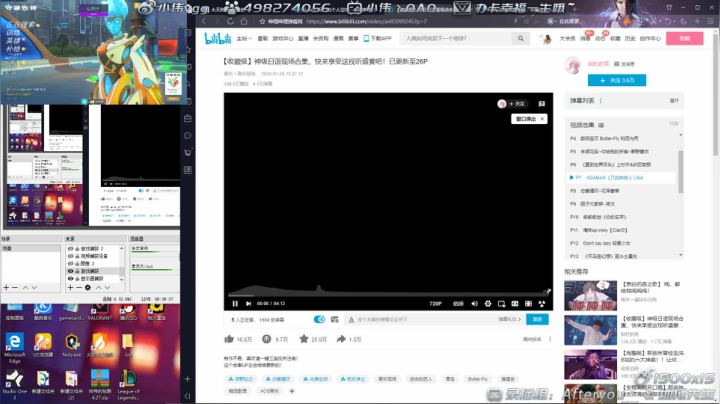Click the Butter-Fly tag
This screenshot has width=720, height=404.
tap(477, 379)
